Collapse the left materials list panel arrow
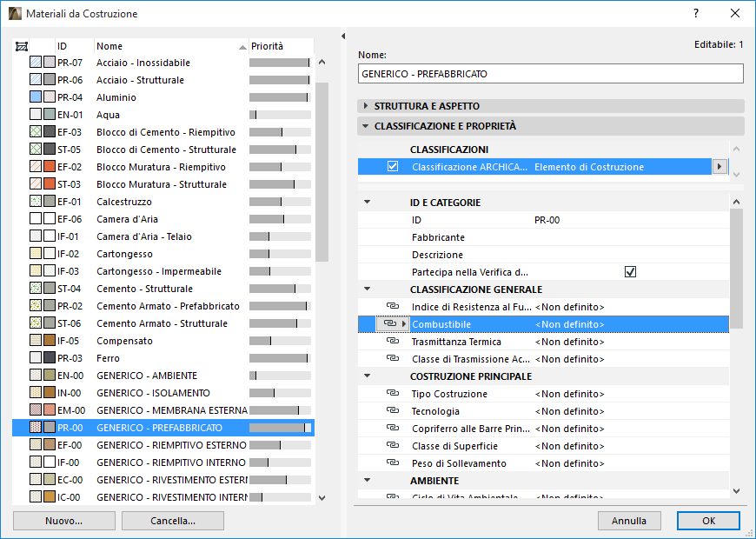This screenshot has width=756, height=539. [x=343, y=36]
